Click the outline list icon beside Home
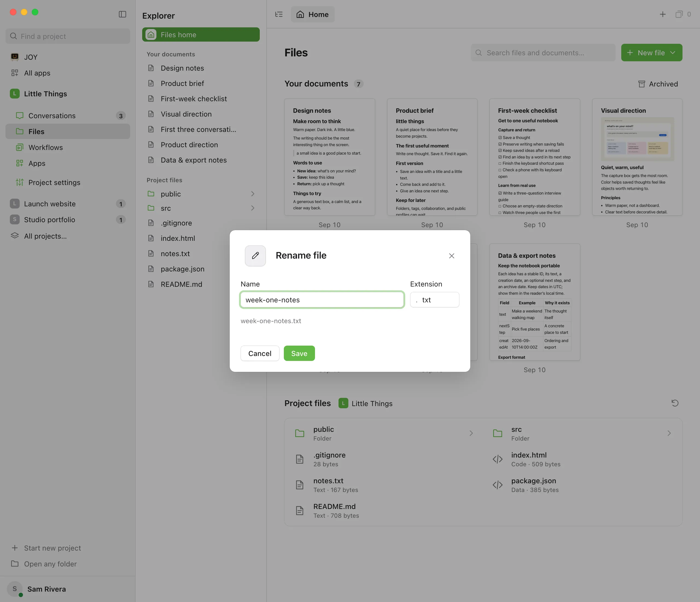The height and width of the screenshot is (602, 700). (x=279, y=14)
